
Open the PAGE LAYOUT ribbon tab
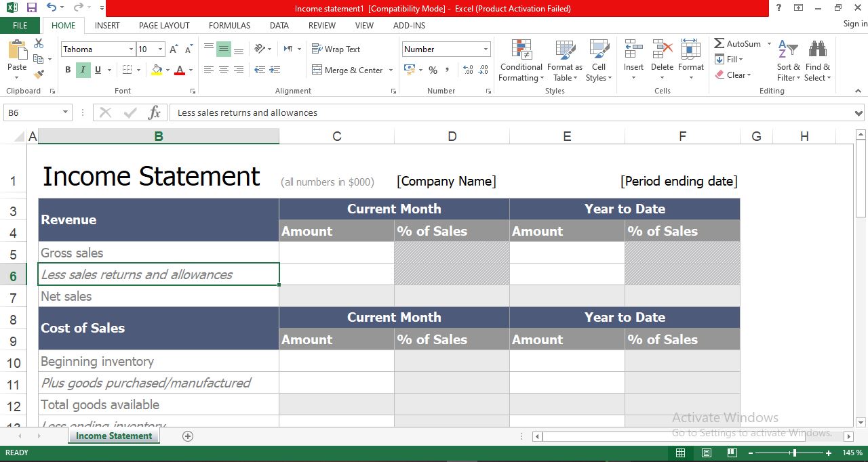tap(164, 25)
